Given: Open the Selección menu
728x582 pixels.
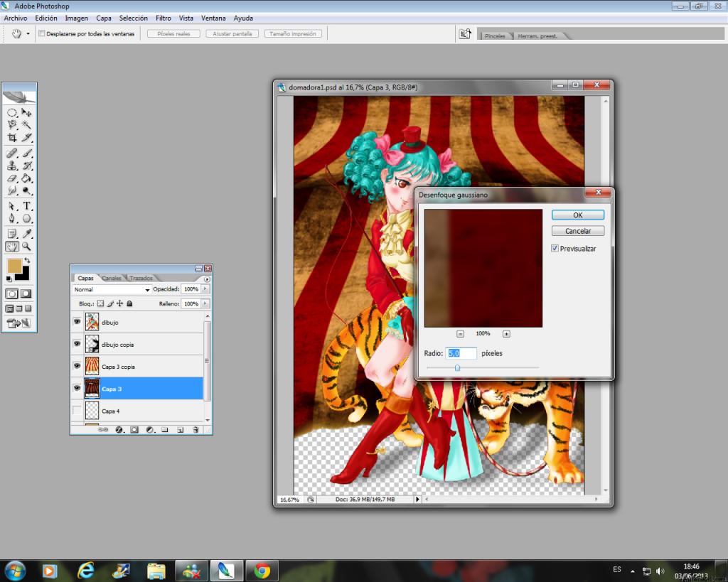Looking at the screenshot, I should pos(133,18).
